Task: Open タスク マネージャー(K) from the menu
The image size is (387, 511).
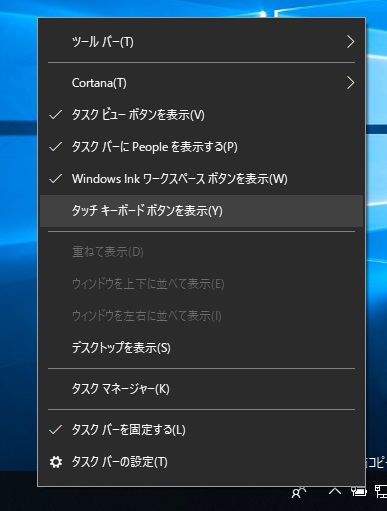Action: 201,389
